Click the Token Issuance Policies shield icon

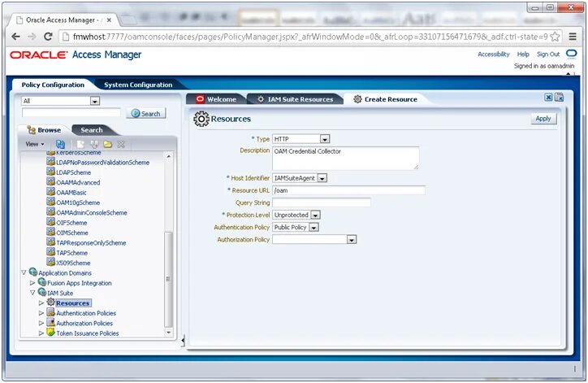click(x=50, y=333)
